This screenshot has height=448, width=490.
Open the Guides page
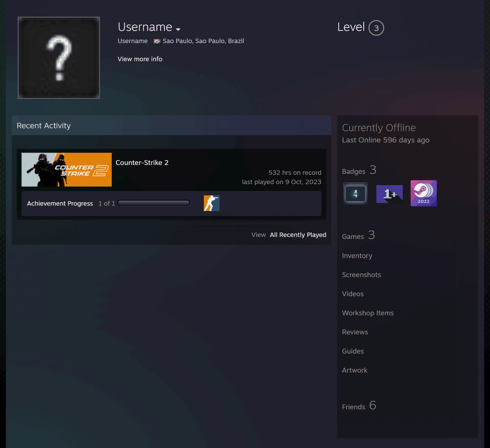(x=353, y=351)
